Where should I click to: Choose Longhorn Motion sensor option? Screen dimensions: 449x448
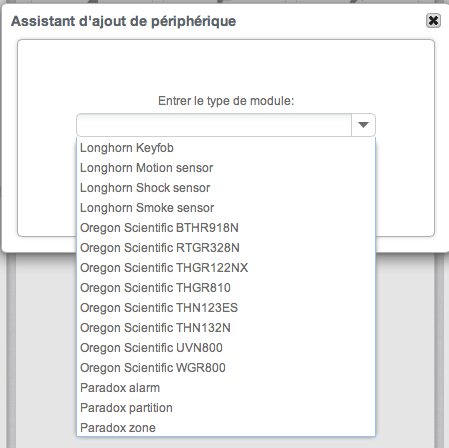point(226,168)
